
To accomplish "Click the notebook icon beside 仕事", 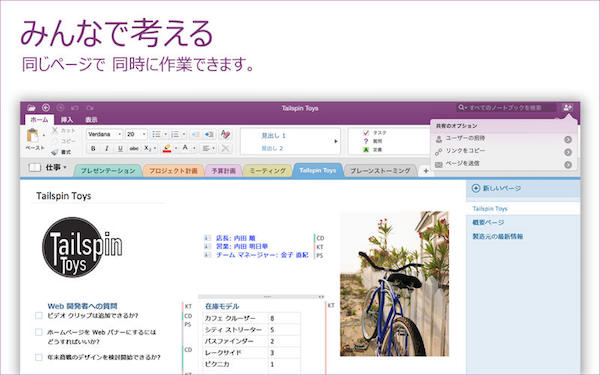I will tap(35, 168).
